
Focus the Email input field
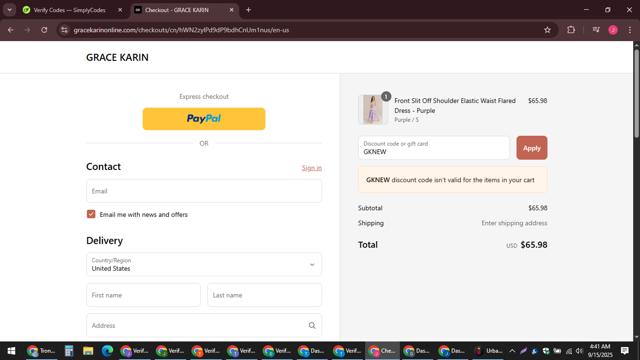[x=204, y=191]
